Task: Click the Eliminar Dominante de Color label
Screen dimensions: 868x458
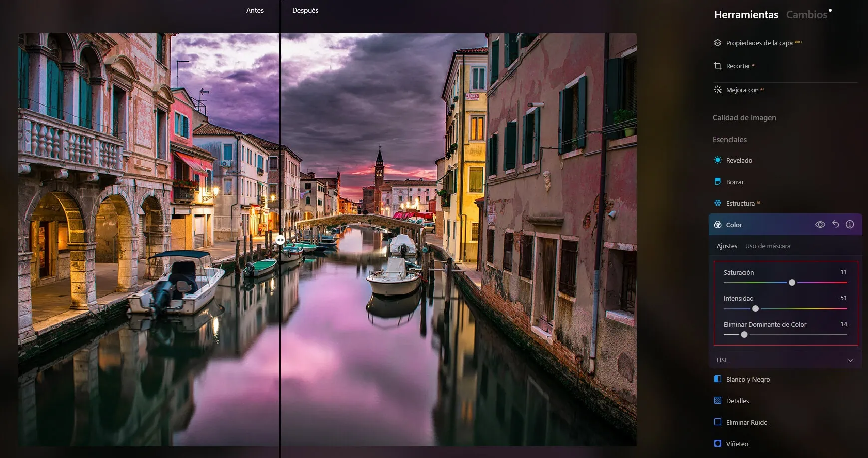Action: tap(765, 324)
